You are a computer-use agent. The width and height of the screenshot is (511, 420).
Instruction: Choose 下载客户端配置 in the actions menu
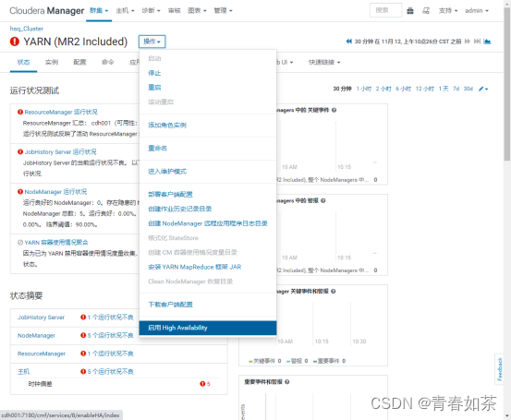pyautogui.click(x=170, y=305)
